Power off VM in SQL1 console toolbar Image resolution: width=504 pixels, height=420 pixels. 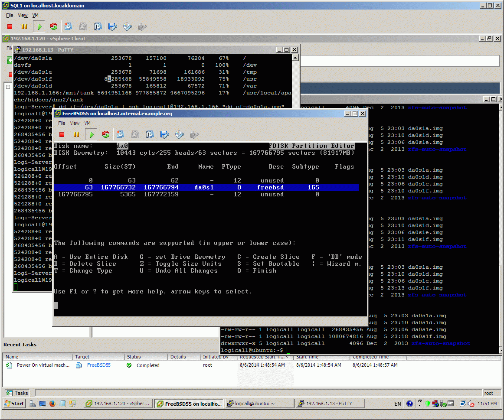[10, 26]
